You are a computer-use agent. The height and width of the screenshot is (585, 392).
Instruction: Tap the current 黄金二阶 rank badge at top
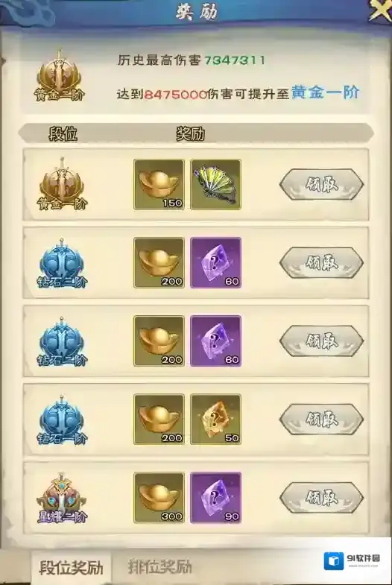pos(60,77)
